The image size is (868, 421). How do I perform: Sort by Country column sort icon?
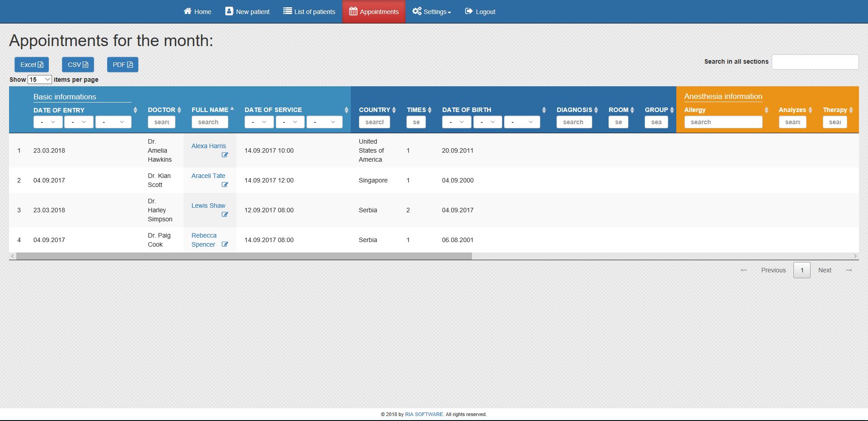coord(394,110)
